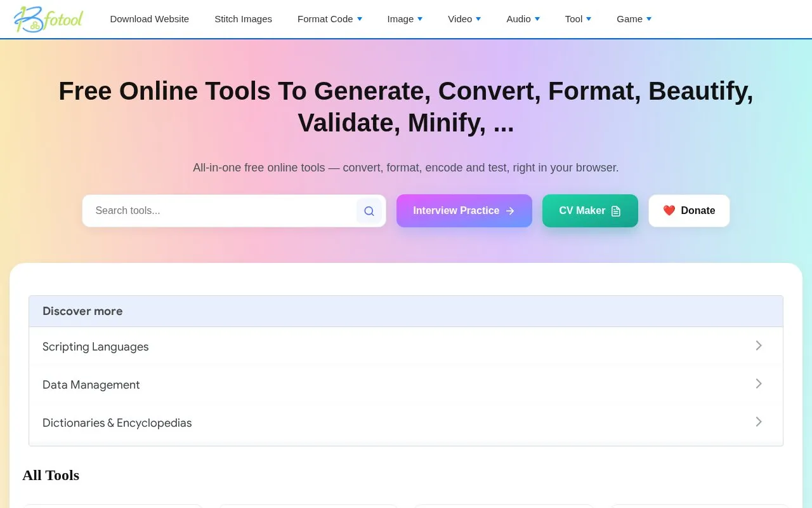This screenshot has width=812, height=508.
Task: Open the Game dropdown menu
Action: point(634,19)
